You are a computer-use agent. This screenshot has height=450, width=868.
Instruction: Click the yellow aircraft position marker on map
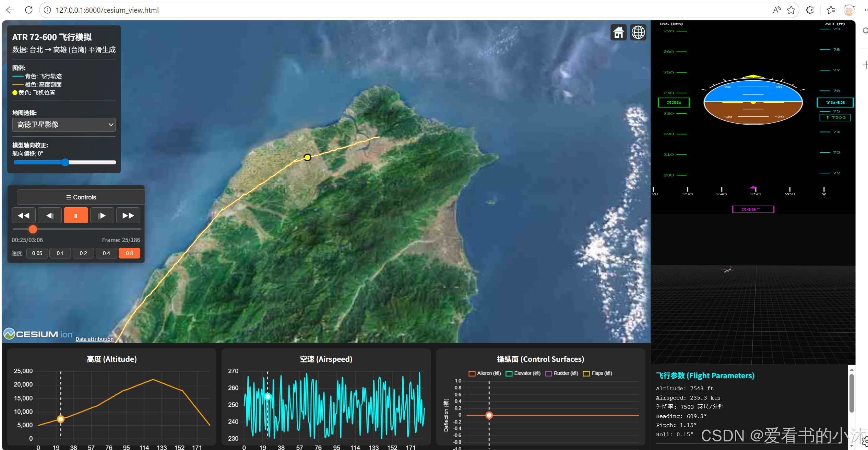(x=307, y=157)
